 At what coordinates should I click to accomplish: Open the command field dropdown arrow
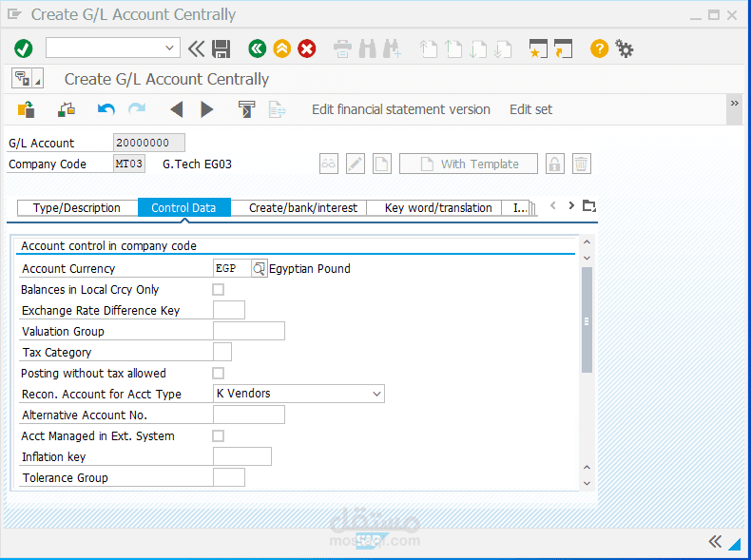click(x=169, y=48)
